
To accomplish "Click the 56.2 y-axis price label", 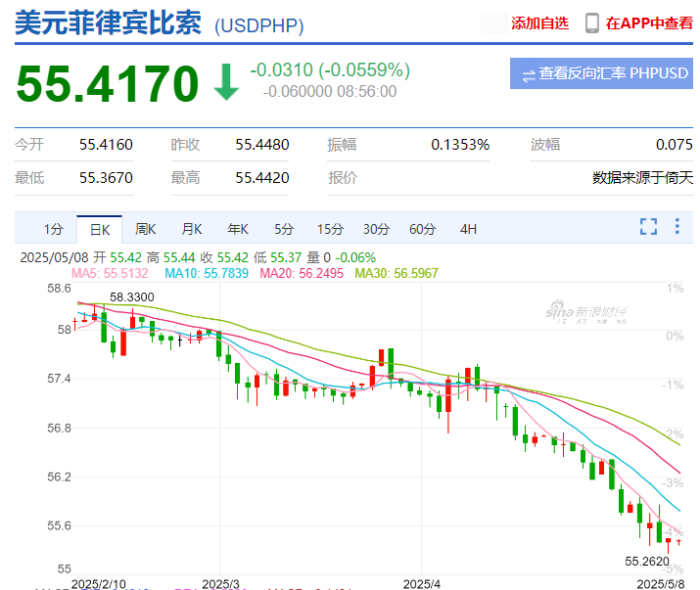I will 59,477.
